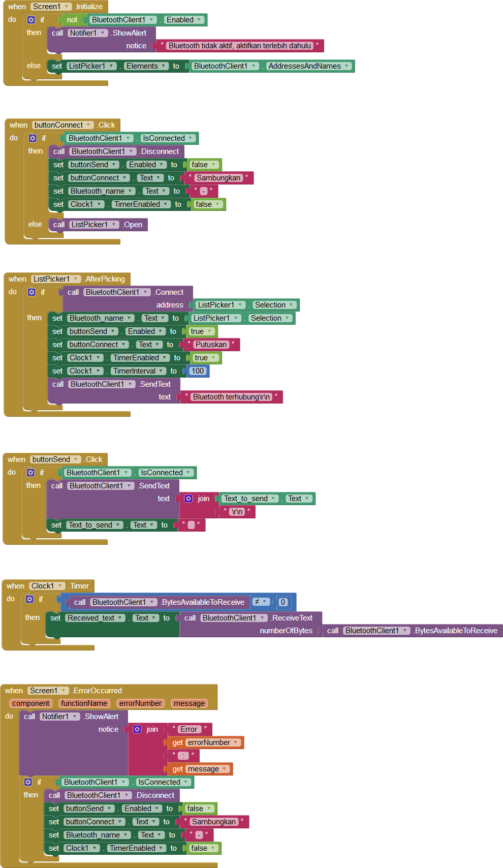Click gear icon of ListPicker1.AfterPicking if block
Image resolution: width=503 pixels, height=868 pixels.
(32, 292)
